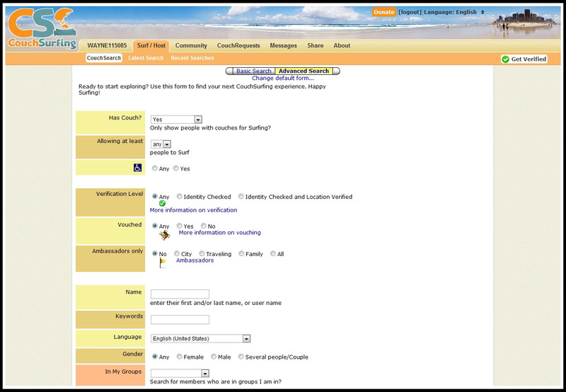
Task: Open the About tab
Action: click(x=342, y=45)
